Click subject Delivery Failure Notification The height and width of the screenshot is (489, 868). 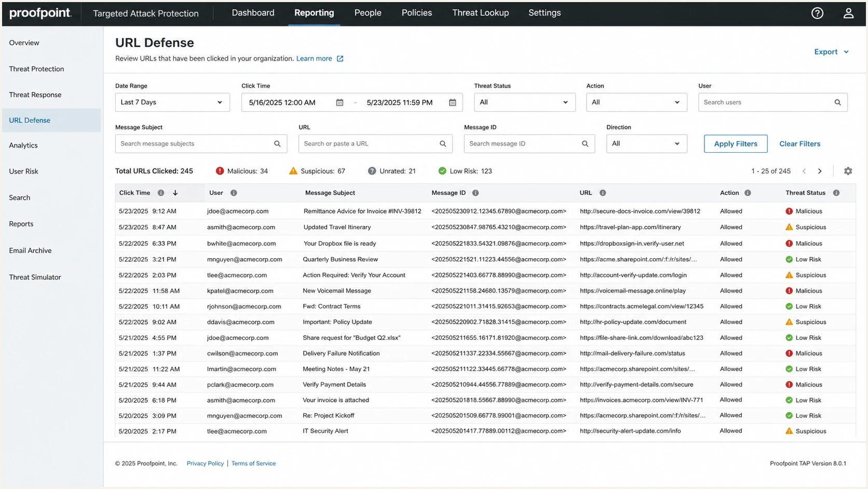(x=341, y=353)
